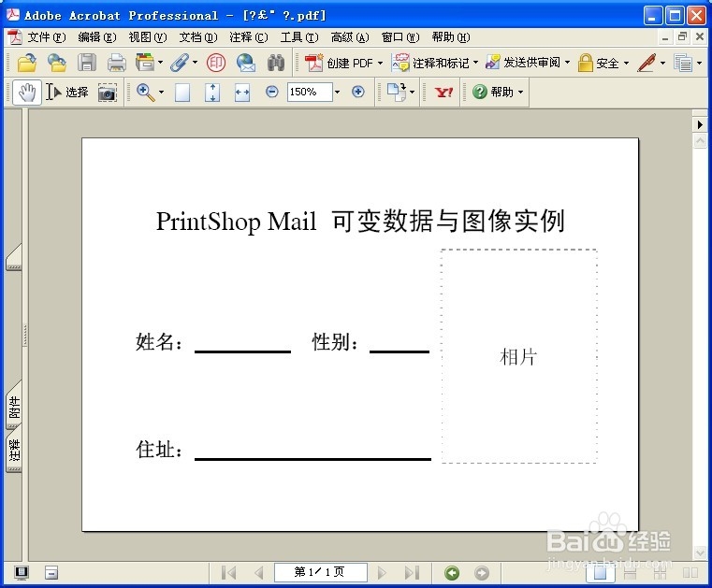This screenshot has height=588, width=712.
Task: Open search with the binoculars icon
Action: click(x=276, y=63)
